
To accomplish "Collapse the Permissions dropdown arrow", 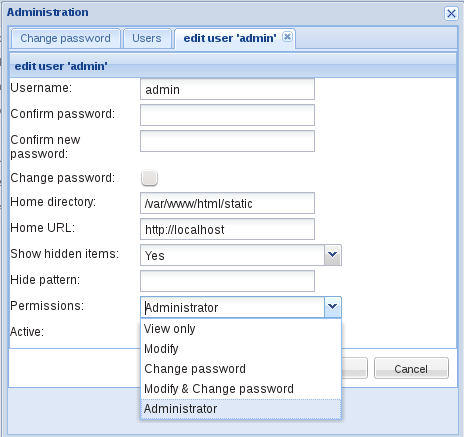I will (x=333, y=307).
